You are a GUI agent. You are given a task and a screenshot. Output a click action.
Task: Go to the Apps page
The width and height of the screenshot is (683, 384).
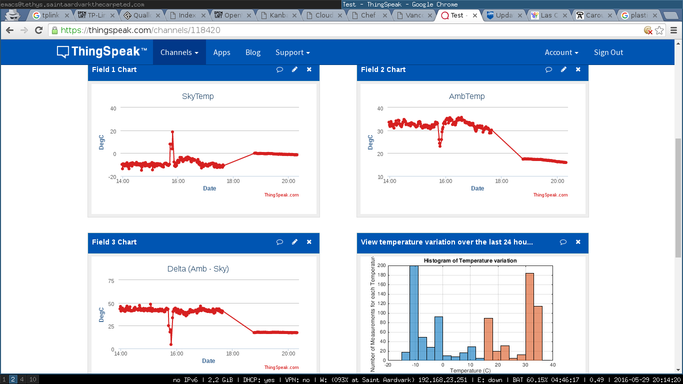click(221, 52)
